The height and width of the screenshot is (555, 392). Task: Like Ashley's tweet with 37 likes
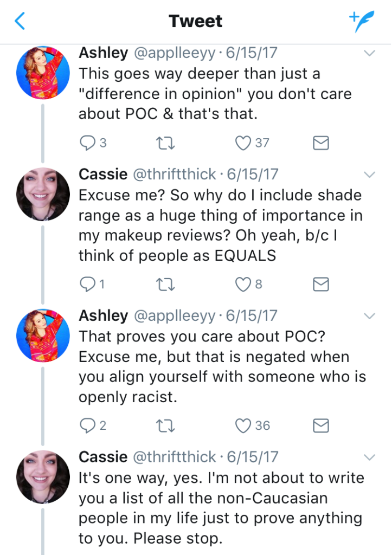tap(243, 143)
